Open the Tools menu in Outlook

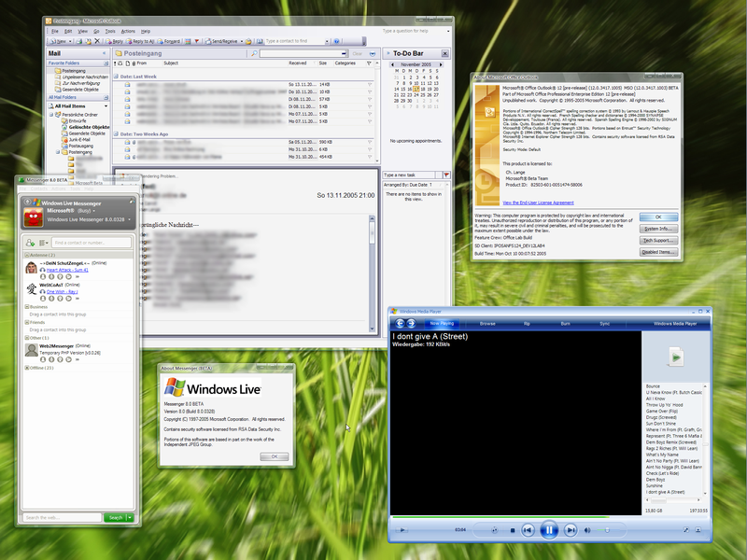pyautogui.click(x=109, y=31)
